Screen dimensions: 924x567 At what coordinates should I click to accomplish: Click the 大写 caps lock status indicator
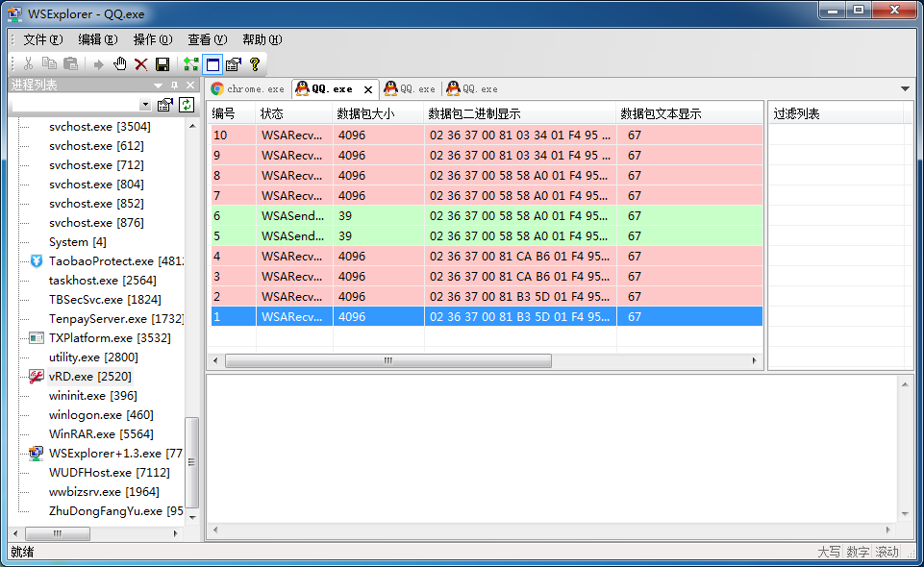[x=829, y=552]
